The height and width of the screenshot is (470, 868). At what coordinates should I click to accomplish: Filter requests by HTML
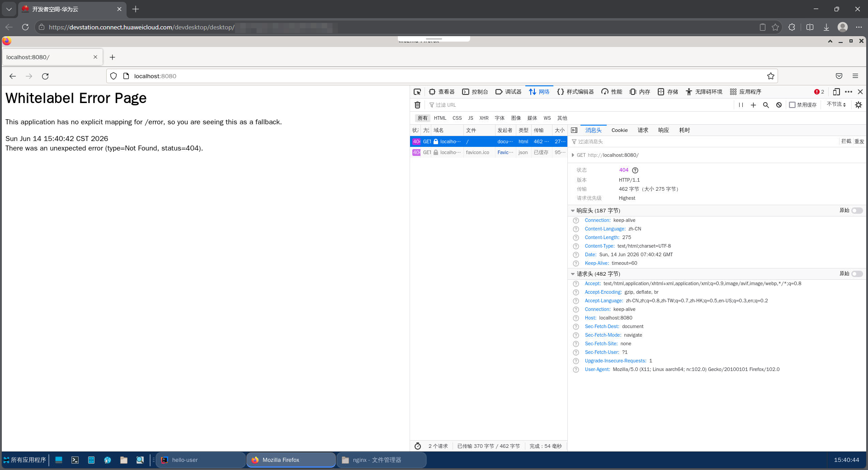[x=440, y=118]
